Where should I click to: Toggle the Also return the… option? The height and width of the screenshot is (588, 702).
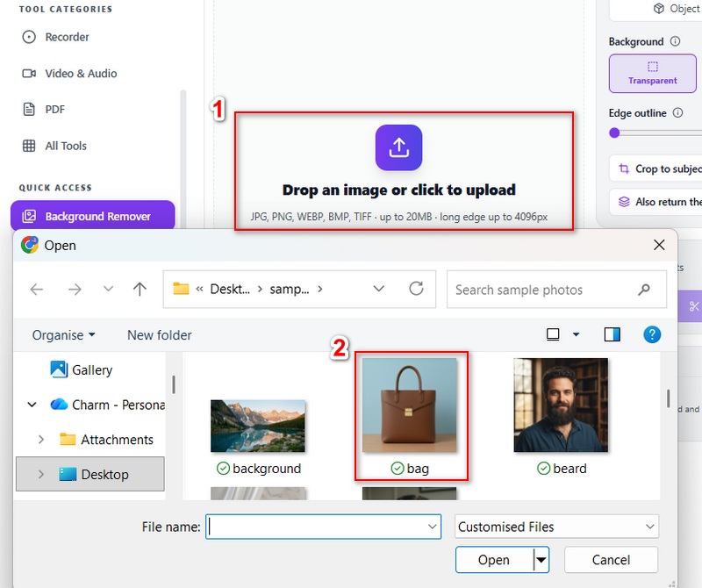tap(655, 202)
